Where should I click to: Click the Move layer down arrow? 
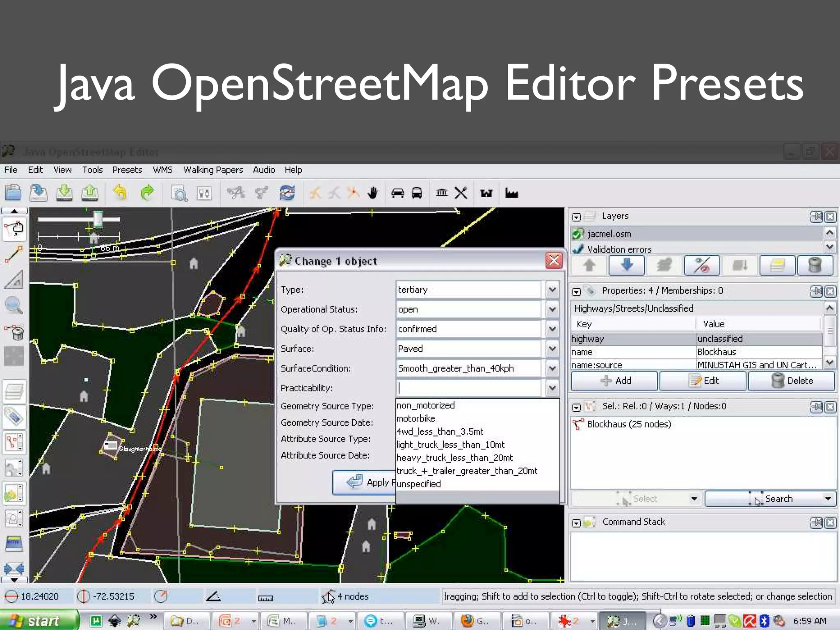point(627,265)
